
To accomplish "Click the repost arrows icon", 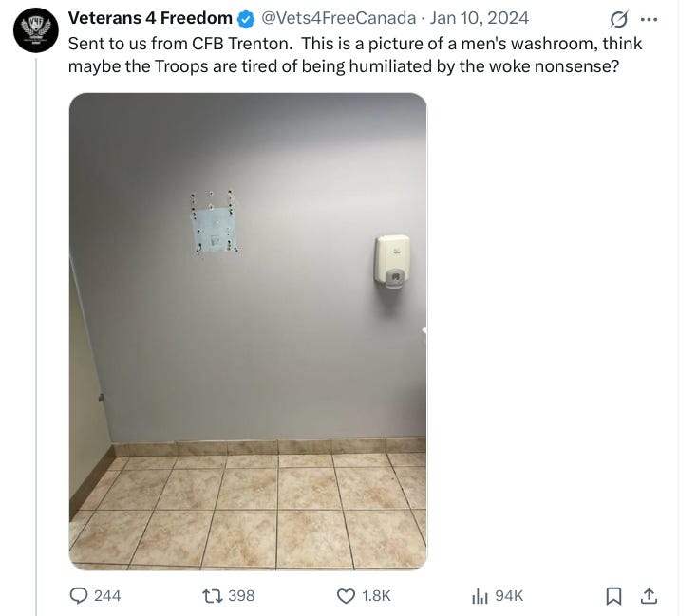I will point(213,596).
